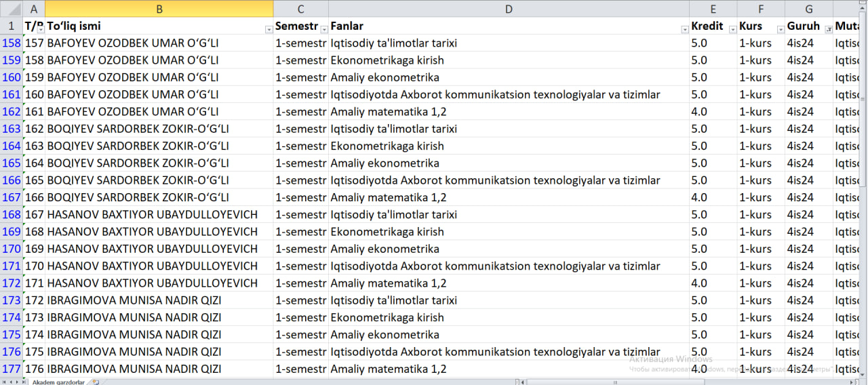Open the Kredit column filter dropdown
Screen dimensions: 868x385
[x=732, y=30]
